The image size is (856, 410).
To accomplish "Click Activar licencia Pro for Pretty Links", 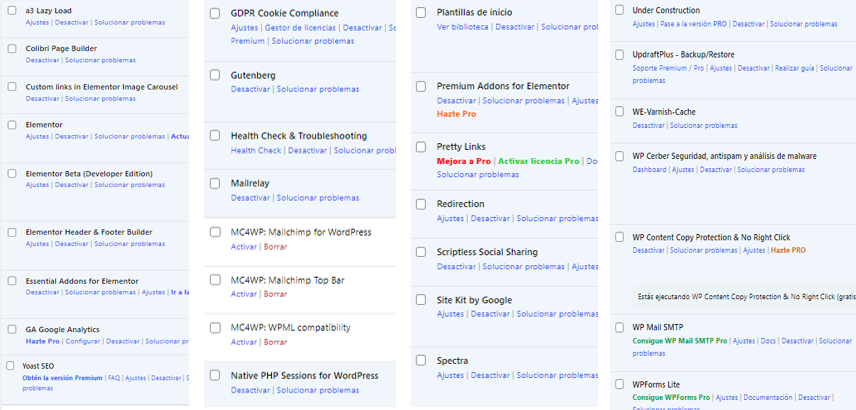I will pyautogui.click(x=538, y=162).
